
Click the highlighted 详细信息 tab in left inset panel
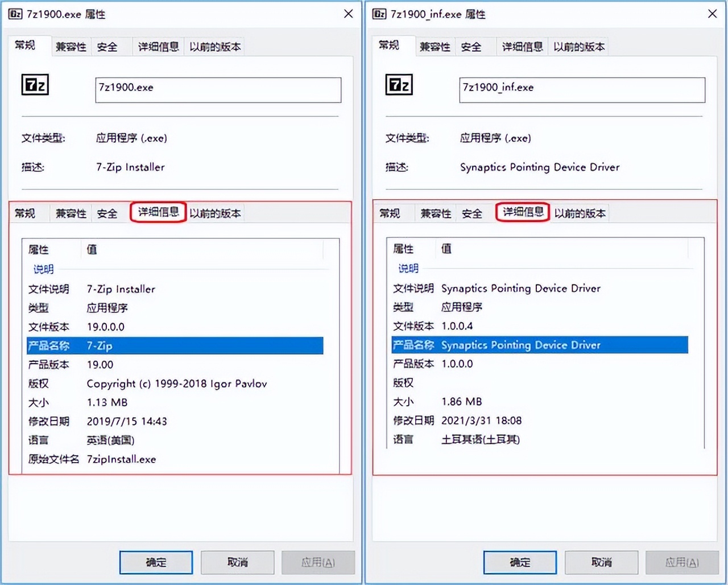158,212
